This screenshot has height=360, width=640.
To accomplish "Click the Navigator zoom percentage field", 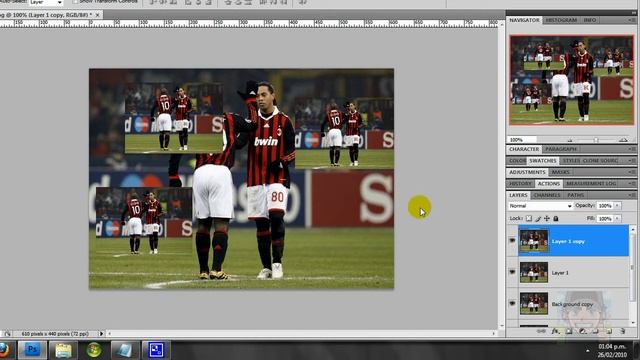I will click(x=522, y=140).
